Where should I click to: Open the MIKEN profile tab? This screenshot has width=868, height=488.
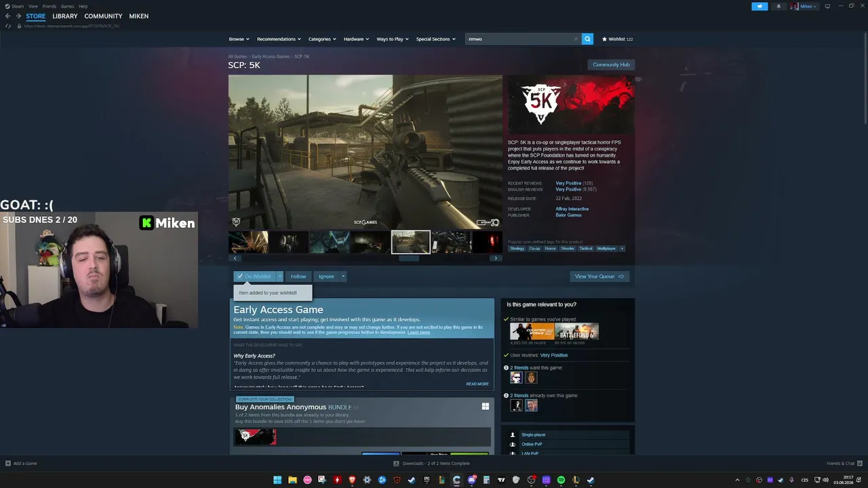139,16
